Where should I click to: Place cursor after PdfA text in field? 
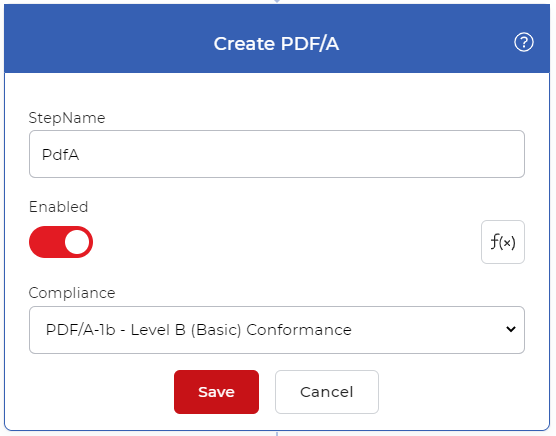click(81, 155)
